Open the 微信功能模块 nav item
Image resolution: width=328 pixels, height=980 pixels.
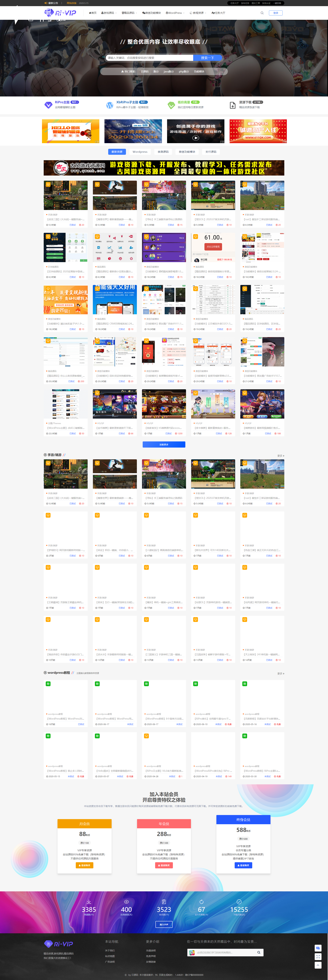click(152, 13)
